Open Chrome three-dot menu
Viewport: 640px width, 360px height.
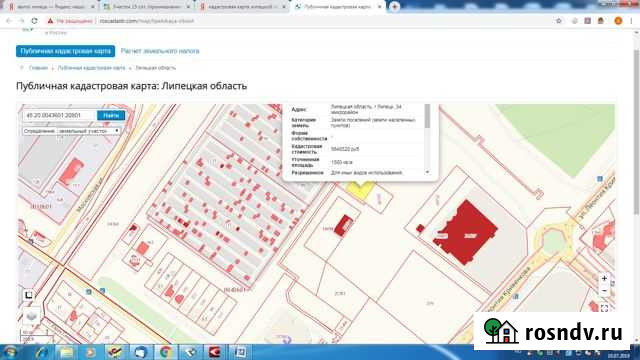(x=631, y=21)
